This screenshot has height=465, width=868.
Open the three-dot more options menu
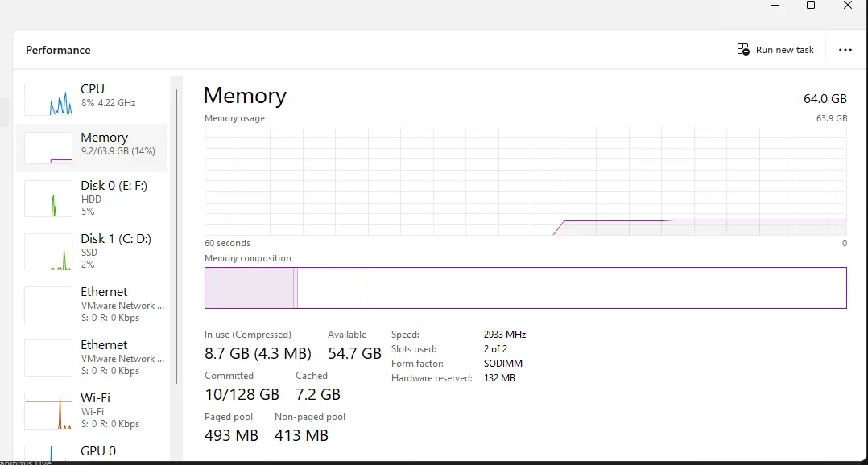[x=845, y=50]
